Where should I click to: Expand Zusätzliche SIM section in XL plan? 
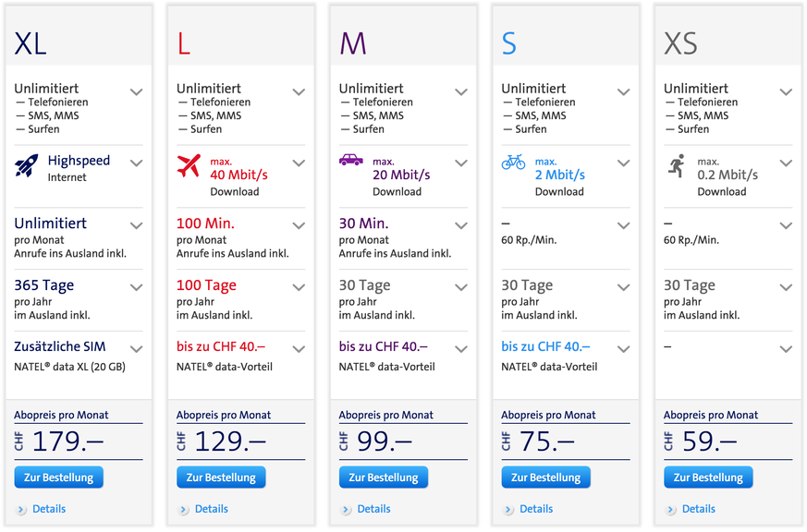[x=137, y=349]
